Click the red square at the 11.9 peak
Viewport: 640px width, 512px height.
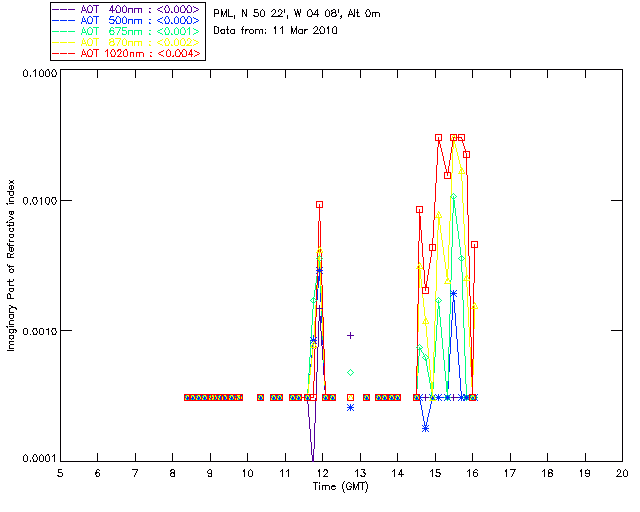click(320, 205)
